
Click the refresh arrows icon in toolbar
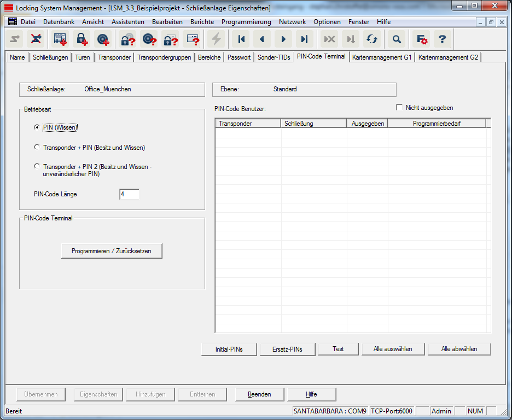click(x=372, y=39)
